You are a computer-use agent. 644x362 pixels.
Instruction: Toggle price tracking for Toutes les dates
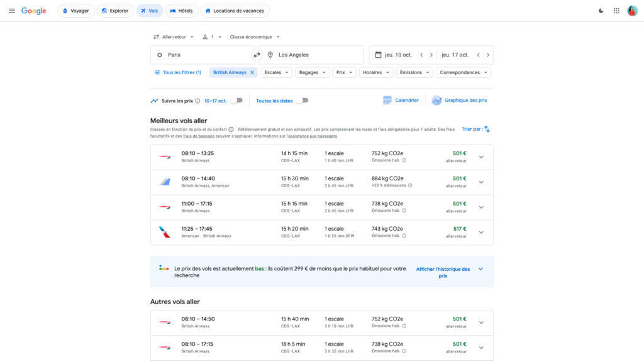[x=303, y=101]
